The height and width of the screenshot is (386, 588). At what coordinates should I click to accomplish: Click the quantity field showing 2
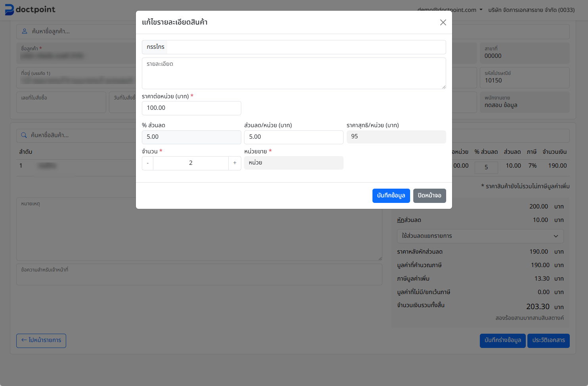(191, 163)
